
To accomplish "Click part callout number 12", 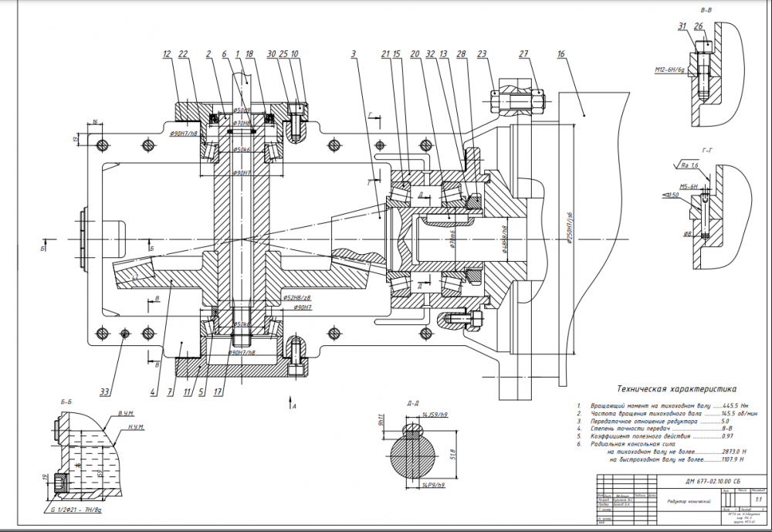I will [167, 54].
